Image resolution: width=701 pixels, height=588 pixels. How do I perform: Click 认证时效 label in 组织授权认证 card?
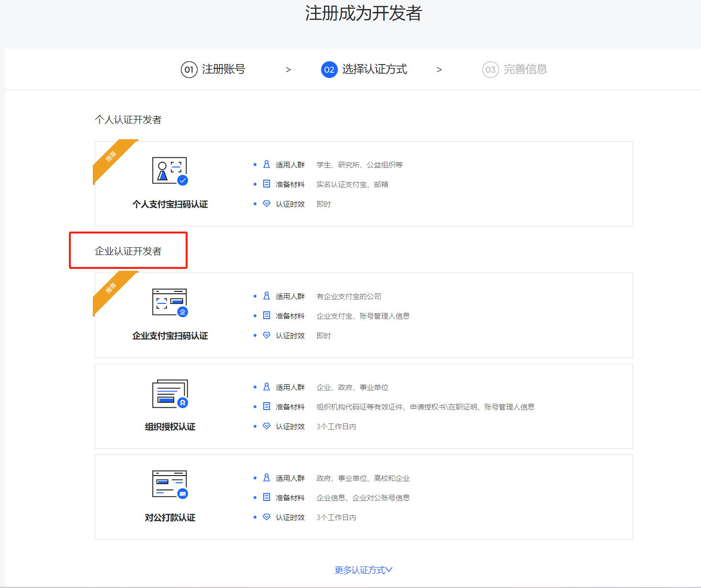[290, 426]
